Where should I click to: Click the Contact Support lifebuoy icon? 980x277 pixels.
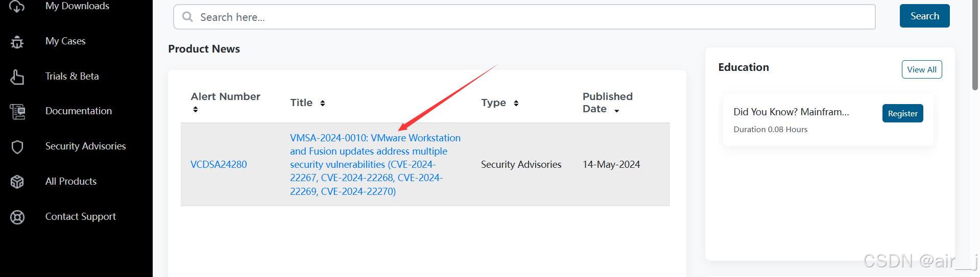17,217
